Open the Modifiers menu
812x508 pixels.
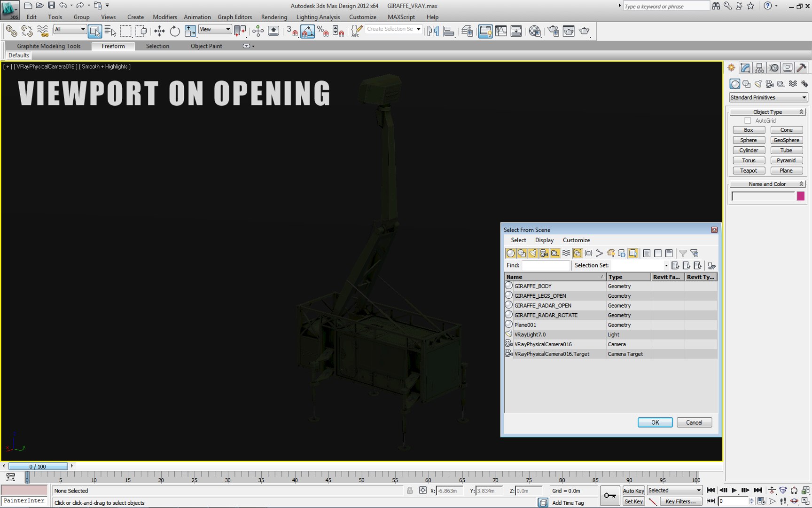pyautogui.click(x=165, y=17)
